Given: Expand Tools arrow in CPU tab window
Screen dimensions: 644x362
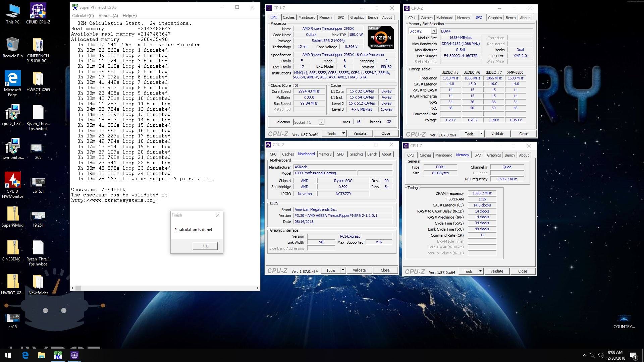Looking at the screenshot, I should point(343,133).
